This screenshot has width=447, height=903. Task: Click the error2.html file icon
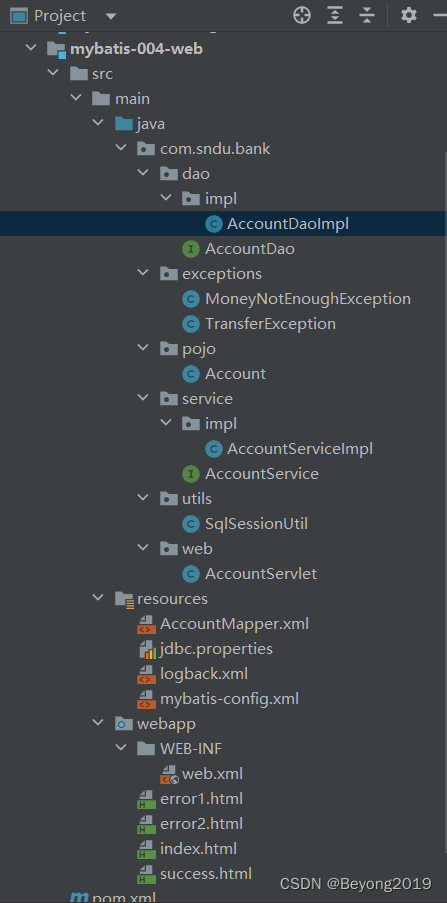point(146,824)
